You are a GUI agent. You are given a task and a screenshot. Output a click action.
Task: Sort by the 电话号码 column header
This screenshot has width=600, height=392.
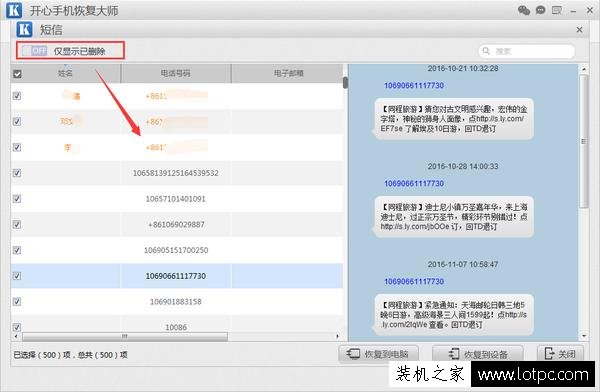click(x=176, y=73)
